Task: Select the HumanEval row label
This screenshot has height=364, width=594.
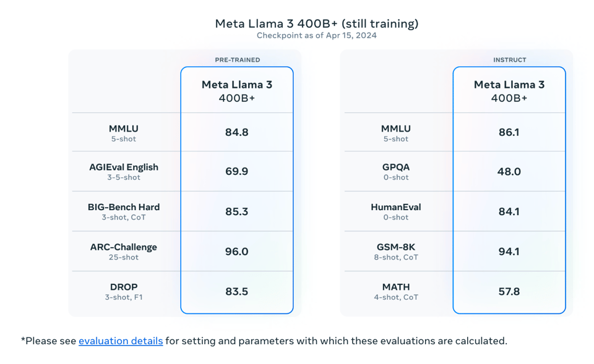Action: pos(396,207)
